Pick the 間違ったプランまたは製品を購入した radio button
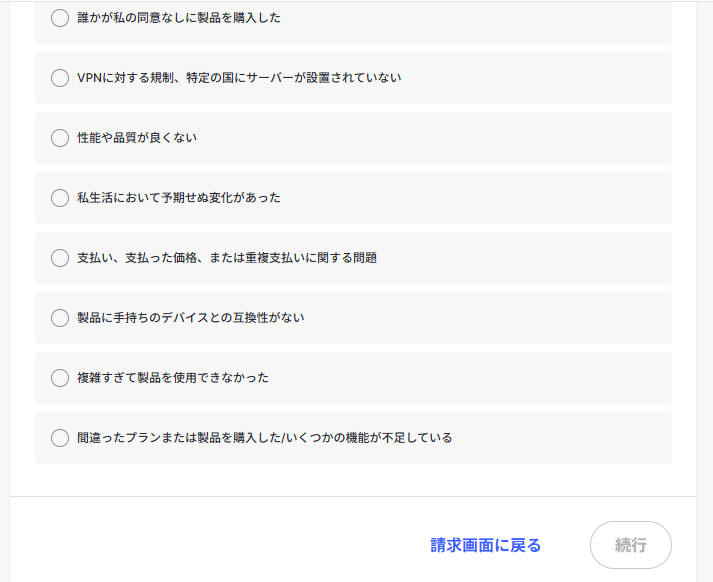The width and height of the screenshot is (713, 582). [x=60, y=438]
